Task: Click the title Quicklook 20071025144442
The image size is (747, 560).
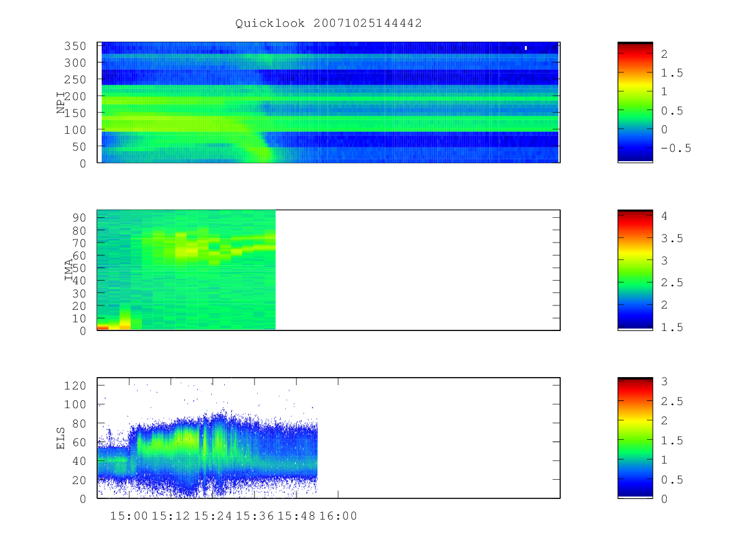Action: [x=329, y=23]
